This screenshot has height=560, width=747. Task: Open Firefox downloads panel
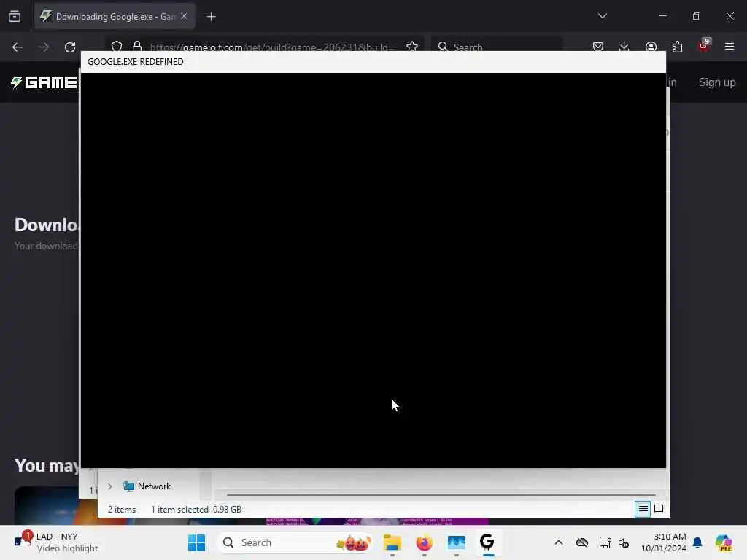624,47
